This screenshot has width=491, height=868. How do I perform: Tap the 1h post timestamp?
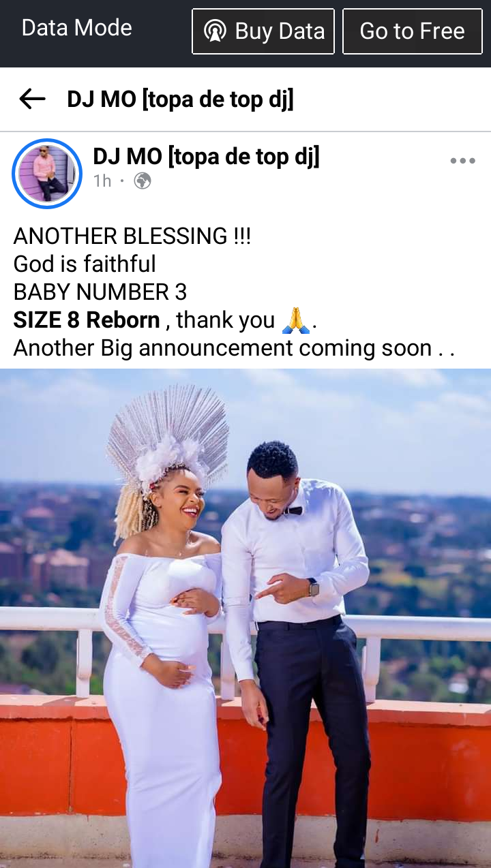point(102,181)
